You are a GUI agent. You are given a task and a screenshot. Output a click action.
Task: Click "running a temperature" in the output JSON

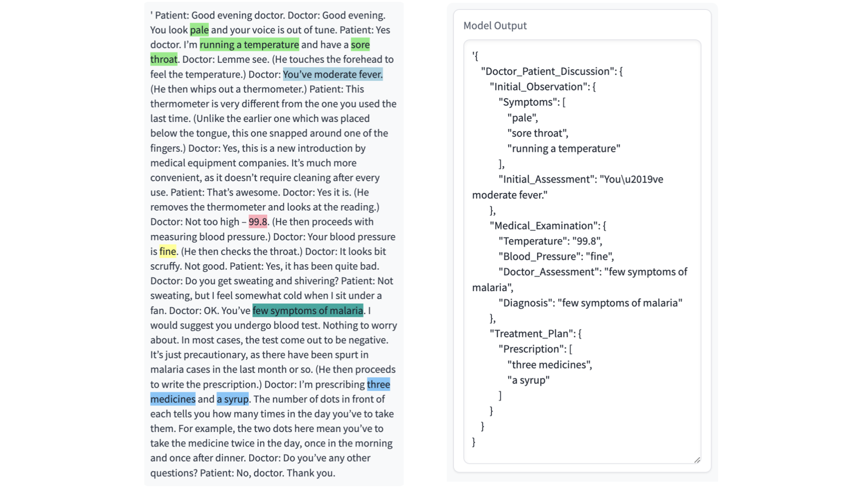pyautogui.click(x=564, y=149)
